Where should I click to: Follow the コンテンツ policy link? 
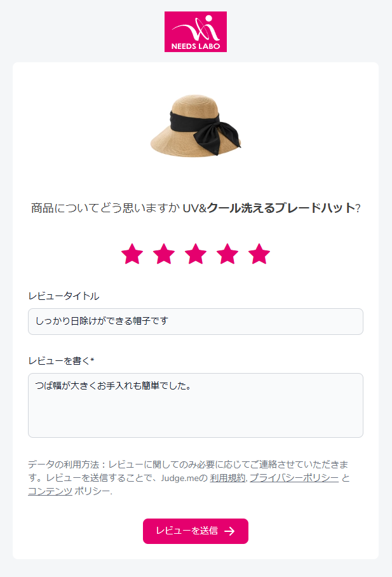(x=50, y=491)
